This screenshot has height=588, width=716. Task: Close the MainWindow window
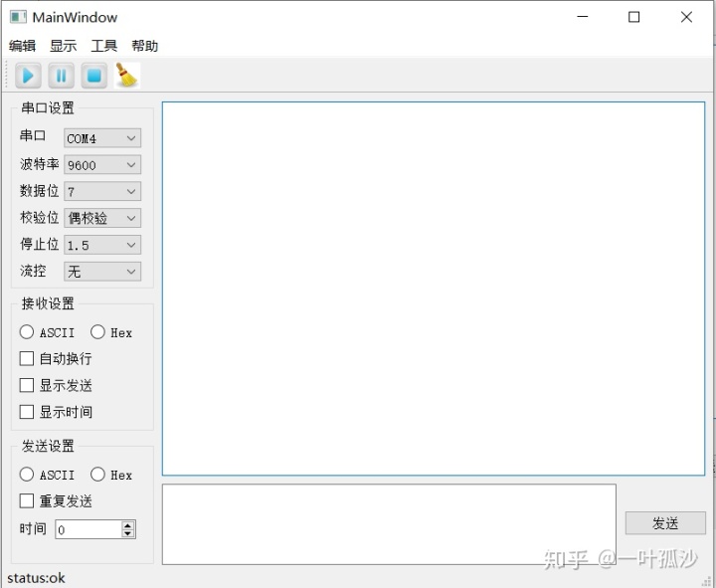pos(686,17)
